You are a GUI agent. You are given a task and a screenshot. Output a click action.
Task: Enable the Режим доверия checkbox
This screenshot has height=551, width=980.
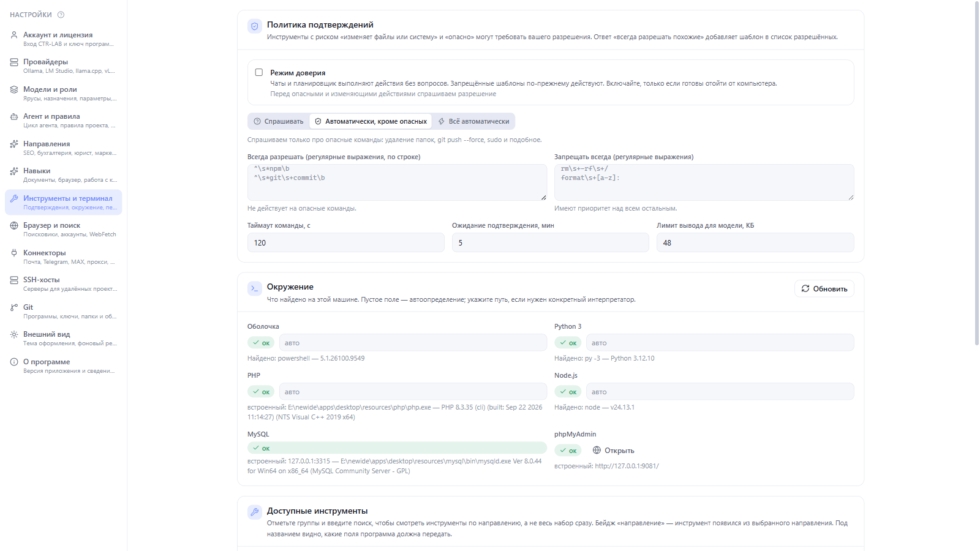click(259, 72)
